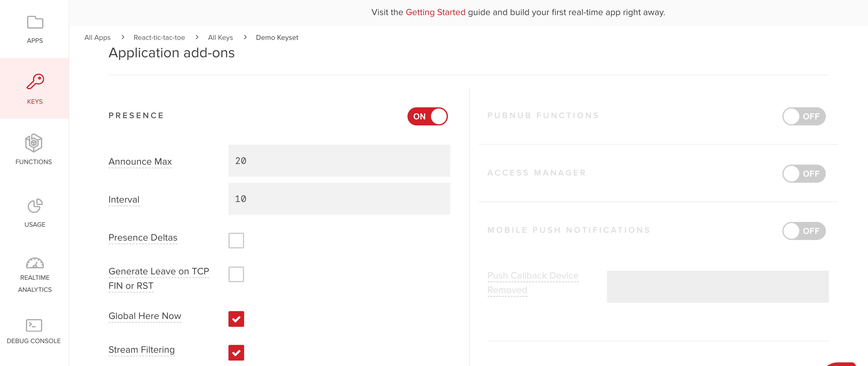868x366 pixels.
Task: Enable the PUBNUB FUNCTIONS toggle
Action: coord(803,116)
